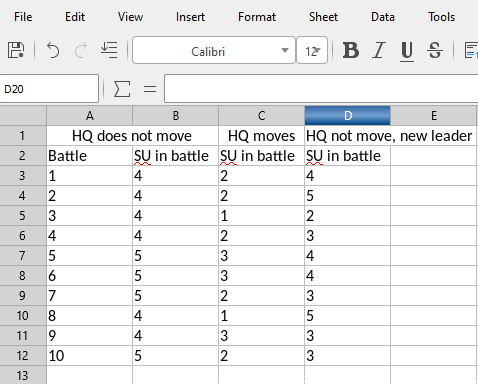Select column A header

tap(89, 116)
